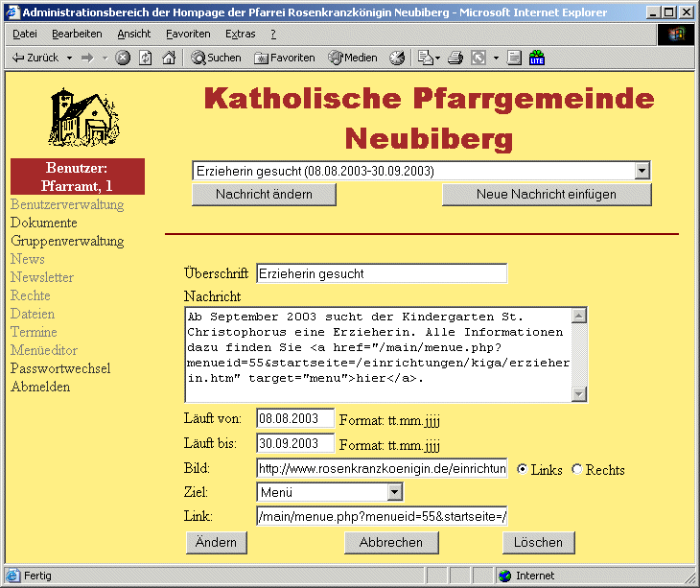This screenshot has width=700, height=588.
Task: Click the Nachricht ändern button
Action: click(x=264, y=194)
